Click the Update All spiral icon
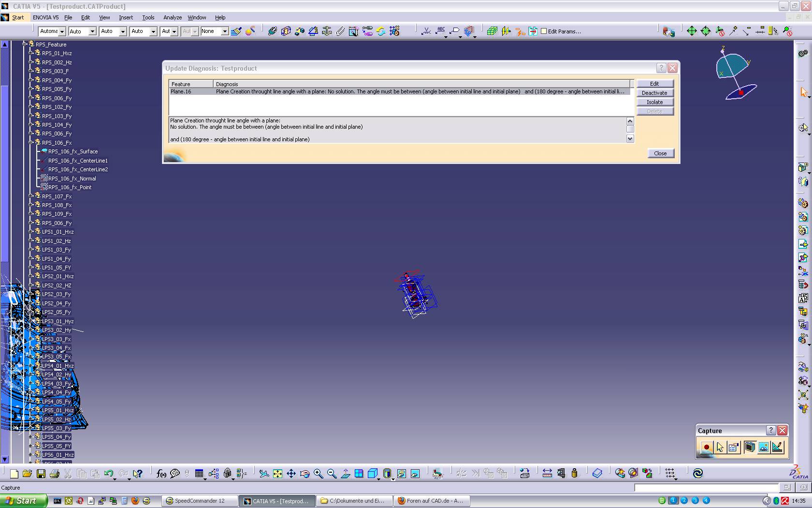This screenshot has height=508, width=812. click(698, 474)
